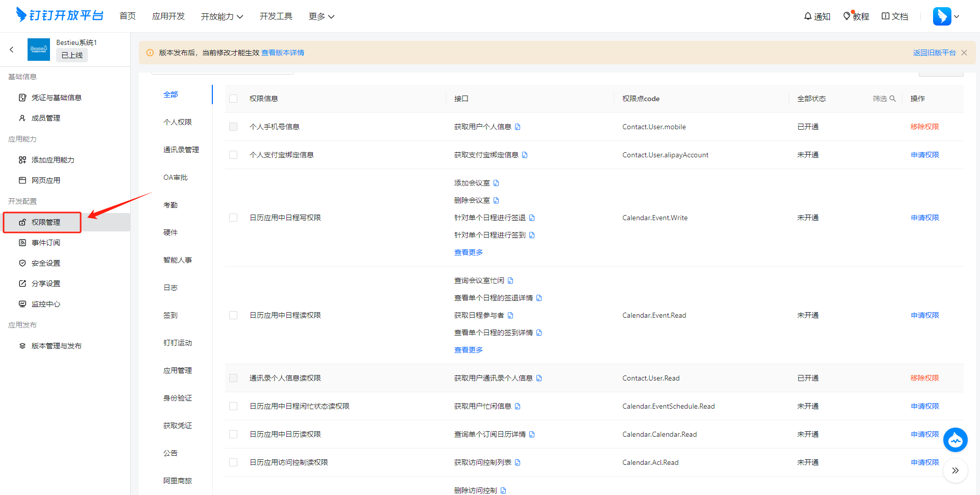Viewport: 980px width, 495px height.
Task: Expand the 开放能力 dropdown menu
Action: click(222, 16)
